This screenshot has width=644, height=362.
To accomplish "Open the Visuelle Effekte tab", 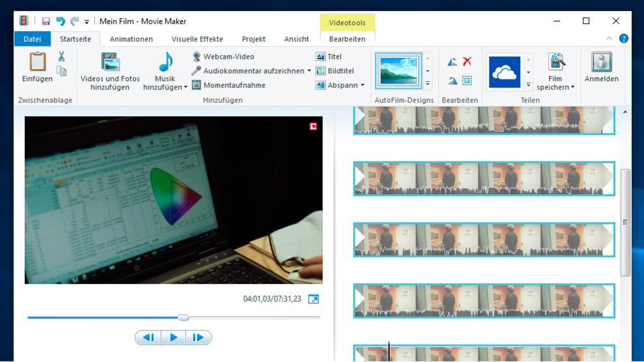I will [197, 39].
